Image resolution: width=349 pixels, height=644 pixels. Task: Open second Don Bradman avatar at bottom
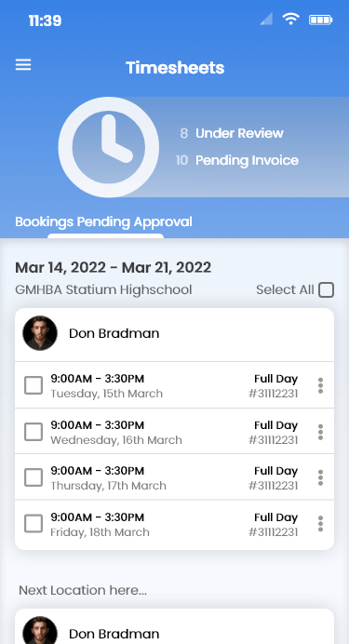point(40,630)
